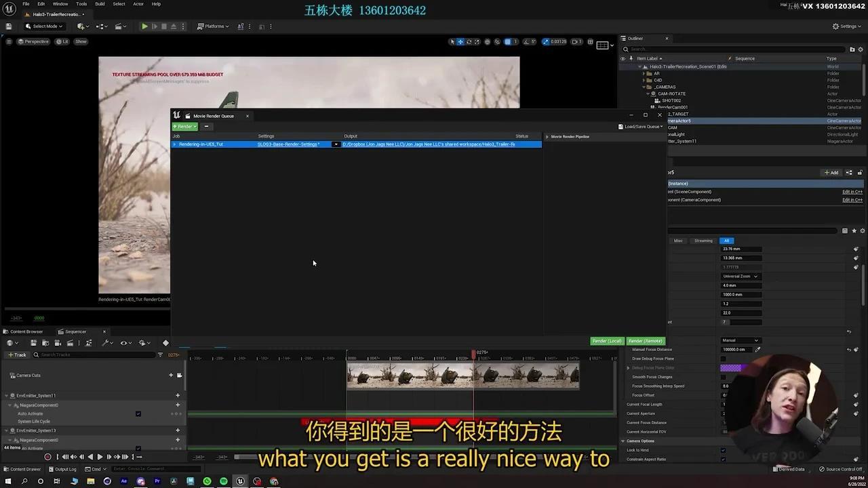The width and height of the screenshot is (868, 488).
Task: Enable Draw Debug Focus Plane
Action: point(723,358)
